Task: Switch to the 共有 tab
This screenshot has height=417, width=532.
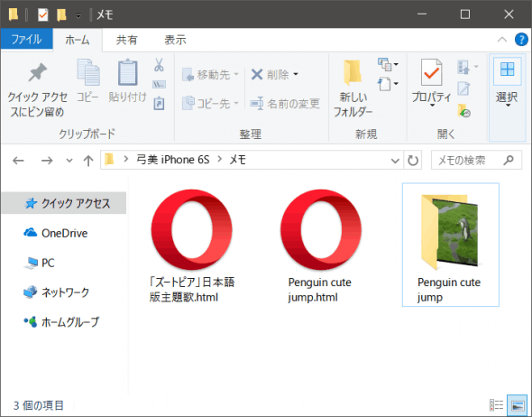Action: pyautogui.click(x=126, y=40)
